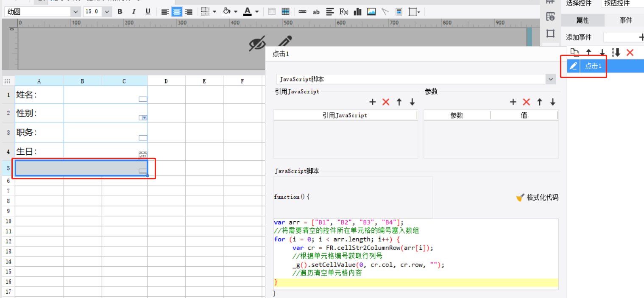Click the font color A icon
This screenshot has width=644, height=298.
tap(248, 11)
